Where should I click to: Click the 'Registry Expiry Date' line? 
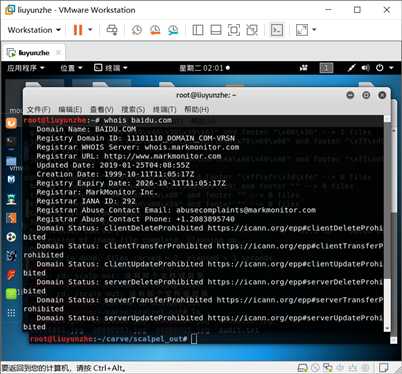131,183
